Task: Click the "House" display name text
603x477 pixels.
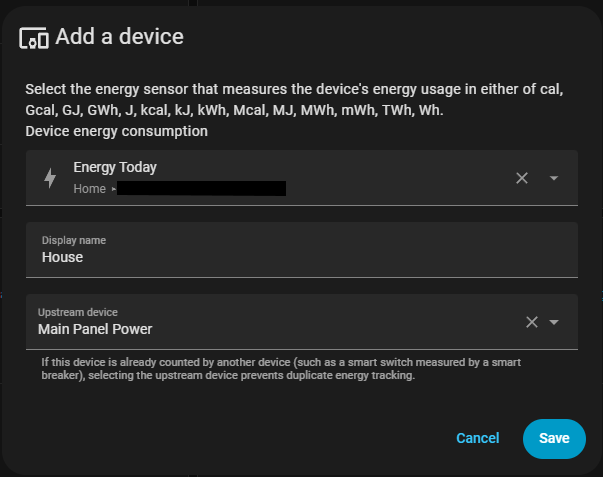Action: pos(62,257)
